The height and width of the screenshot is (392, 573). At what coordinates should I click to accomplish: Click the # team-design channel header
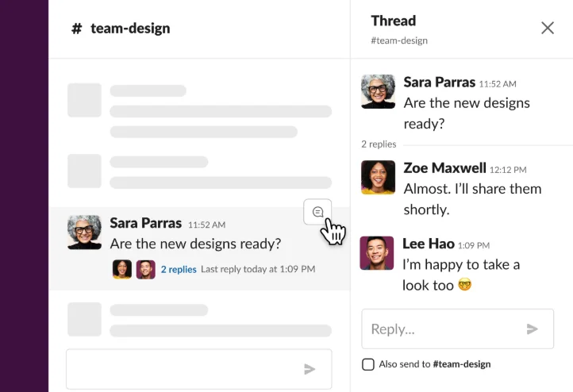[x=121, y=29]
